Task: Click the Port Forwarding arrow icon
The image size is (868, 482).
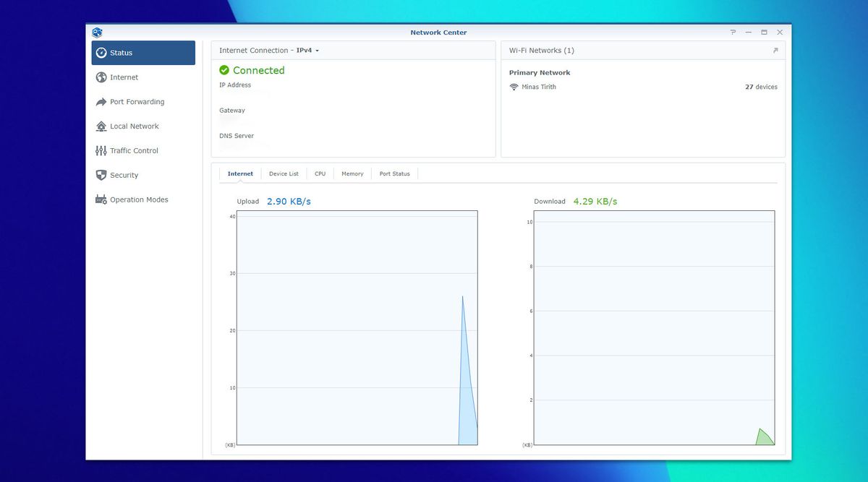Action: pyautogui.click(x=101, y=102)
